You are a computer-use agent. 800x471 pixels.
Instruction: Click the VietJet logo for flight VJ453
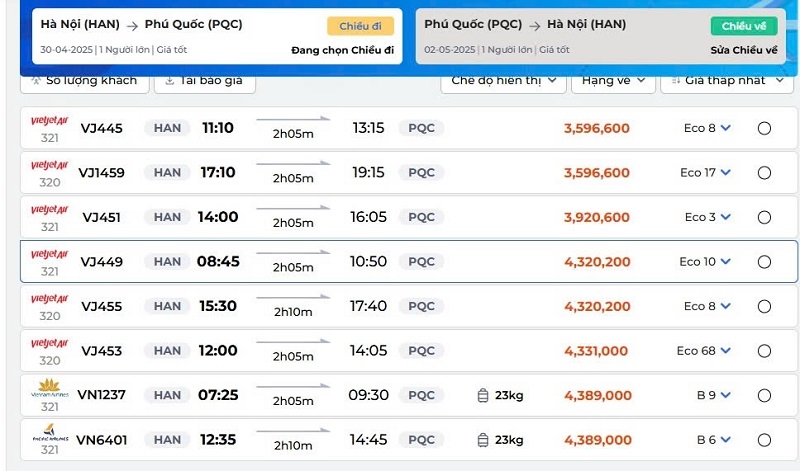click(x=49, y=343)
